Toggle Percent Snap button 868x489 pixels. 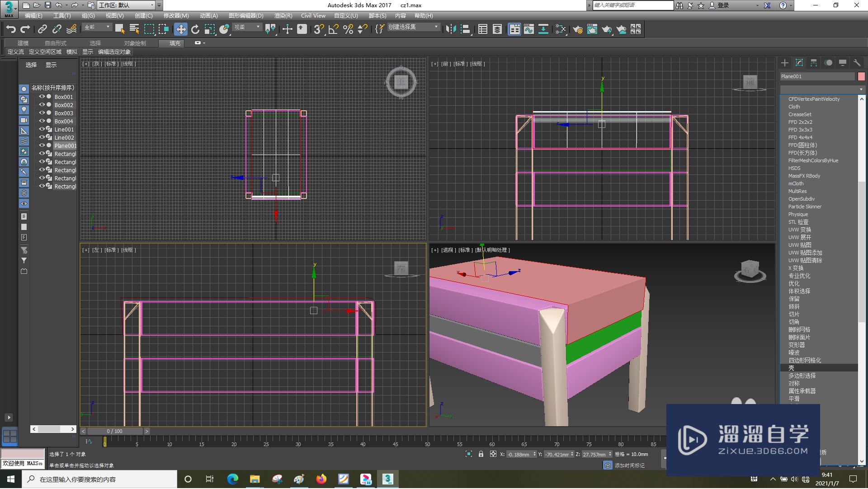(x=348, y=29)
